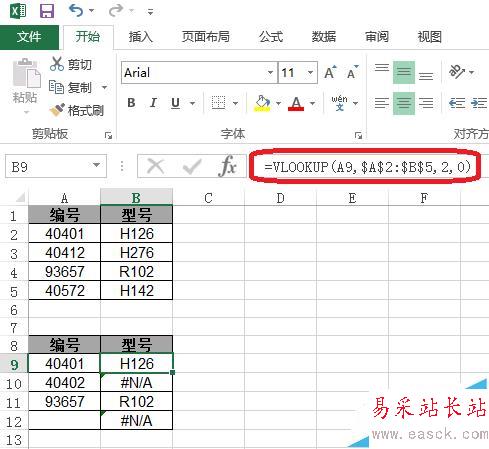Open the 视图 tab

[x=430, y=37]
